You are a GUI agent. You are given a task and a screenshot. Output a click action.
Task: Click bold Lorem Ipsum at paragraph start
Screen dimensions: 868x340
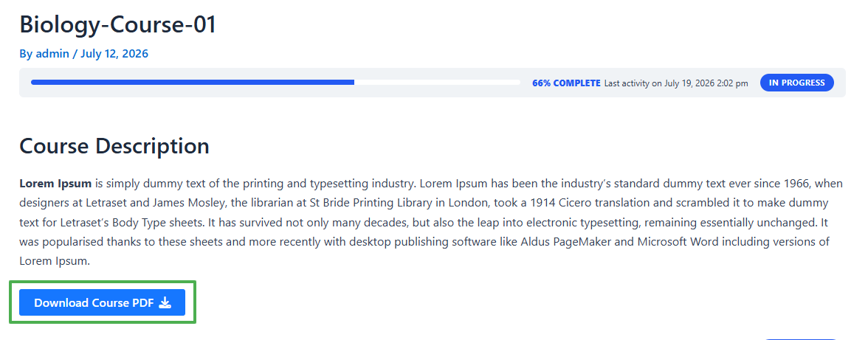(55, 183)
